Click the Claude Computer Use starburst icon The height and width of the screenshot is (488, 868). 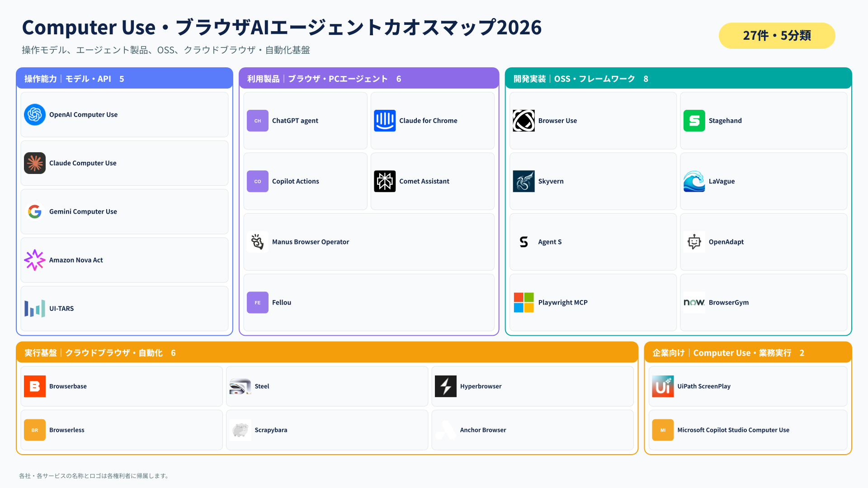click(x=35, y=163)
